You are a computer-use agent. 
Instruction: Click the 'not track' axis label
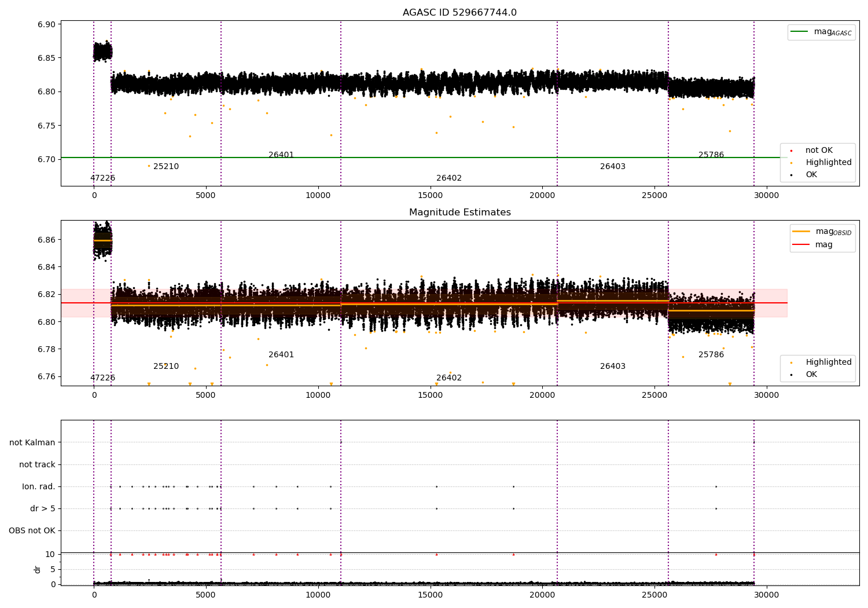(x=37, y=465)
